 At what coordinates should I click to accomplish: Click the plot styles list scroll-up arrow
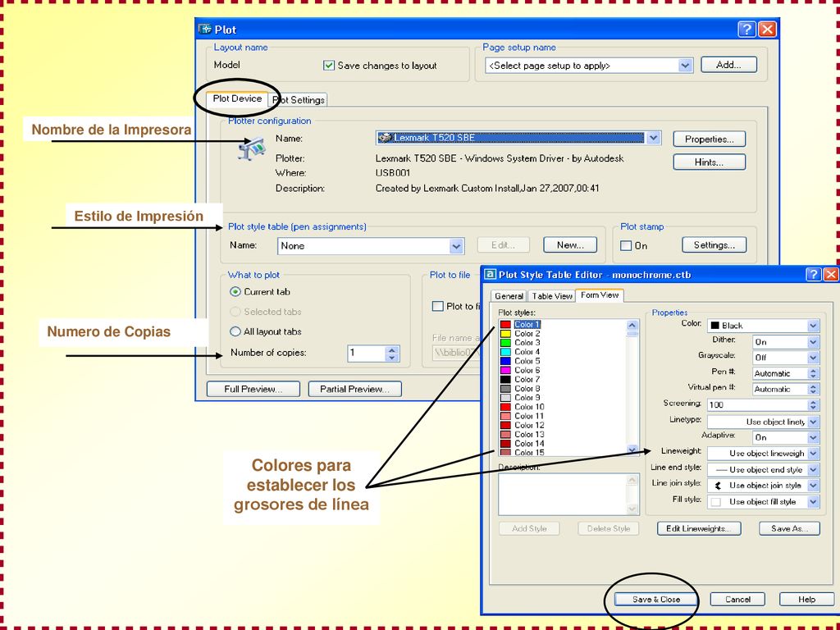tap(632, 325)
